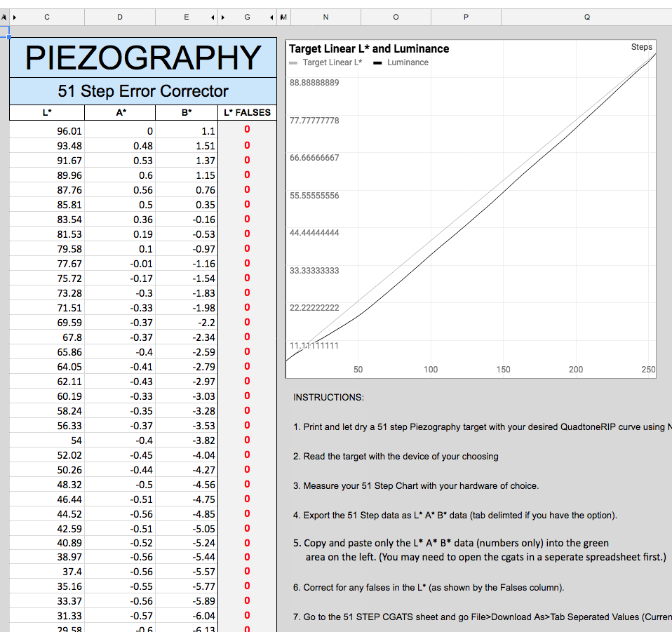Select the A* cell with value 0.19
The width and height of the screenshot is (672, 632).
(120, 234)
